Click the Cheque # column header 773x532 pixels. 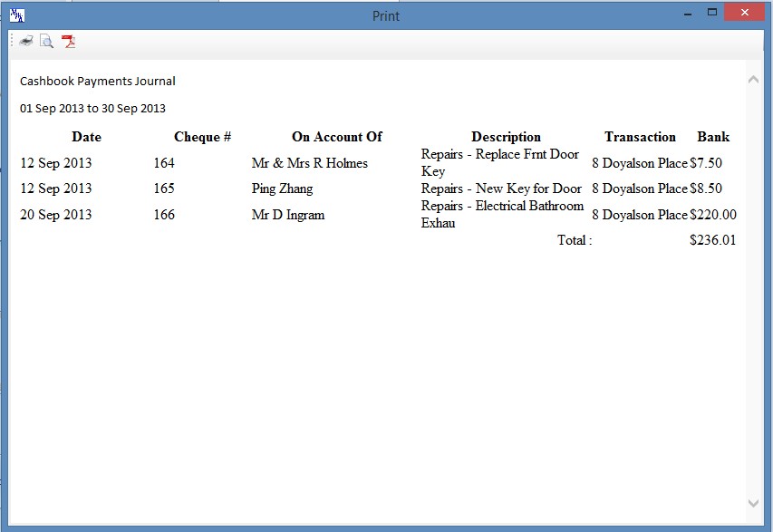pos(202,137)
